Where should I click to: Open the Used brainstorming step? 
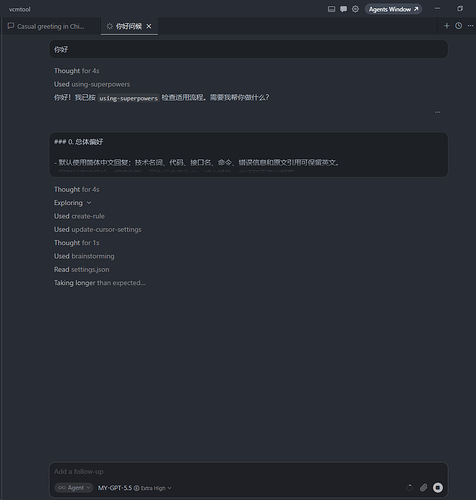pyautogui.click(x=84, y=256)
